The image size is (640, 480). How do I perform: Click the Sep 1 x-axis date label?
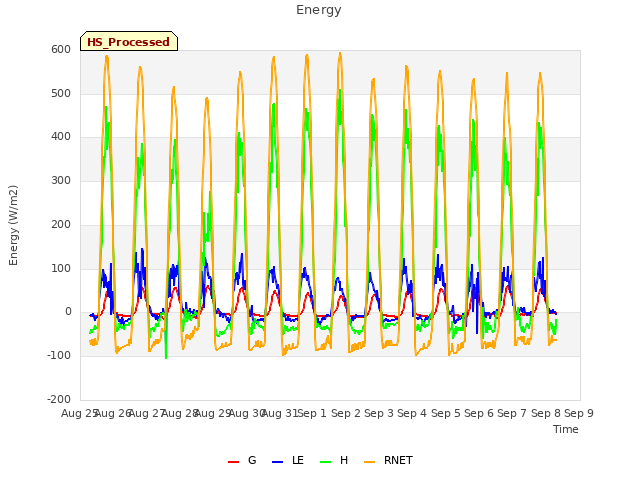[x=312, y=413]
